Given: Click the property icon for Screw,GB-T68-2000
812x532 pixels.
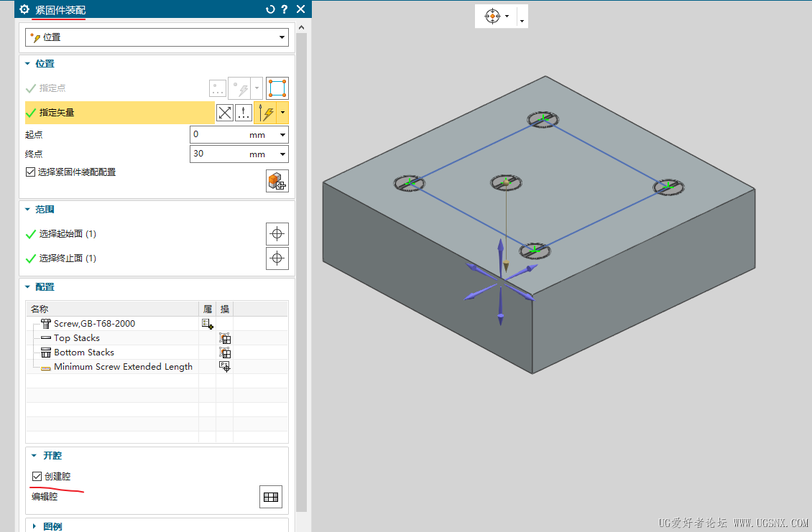Looking at the screenshot, I should 207,324.
